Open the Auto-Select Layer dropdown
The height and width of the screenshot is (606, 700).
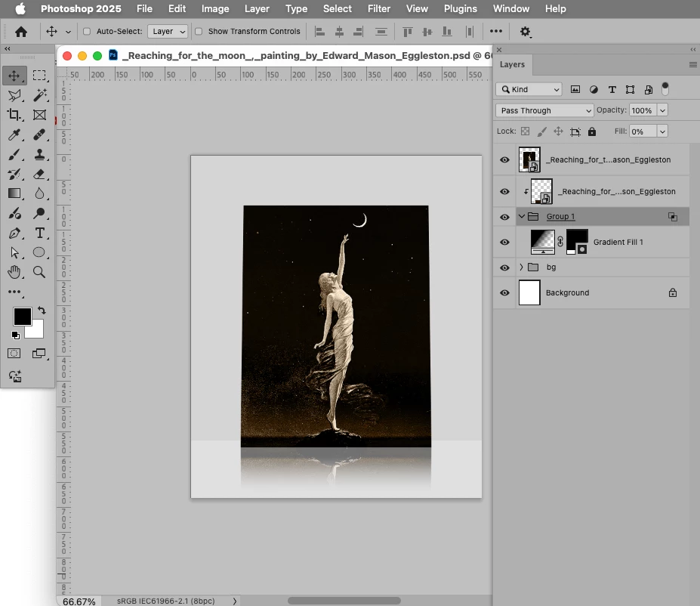(168, 31)
